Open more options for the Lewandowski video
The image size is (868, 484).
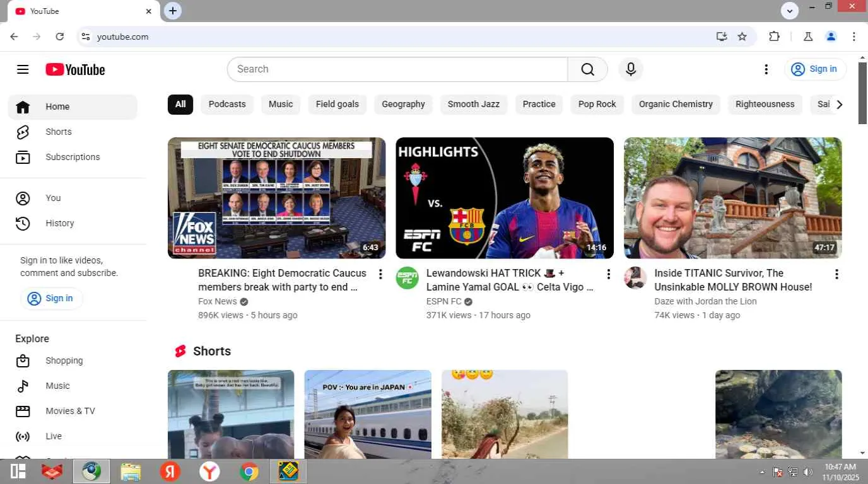pos(609,274)
